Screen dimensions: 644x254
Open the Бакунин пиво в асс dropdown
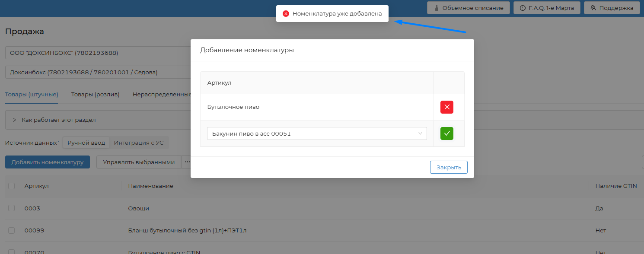coord(317,133)
